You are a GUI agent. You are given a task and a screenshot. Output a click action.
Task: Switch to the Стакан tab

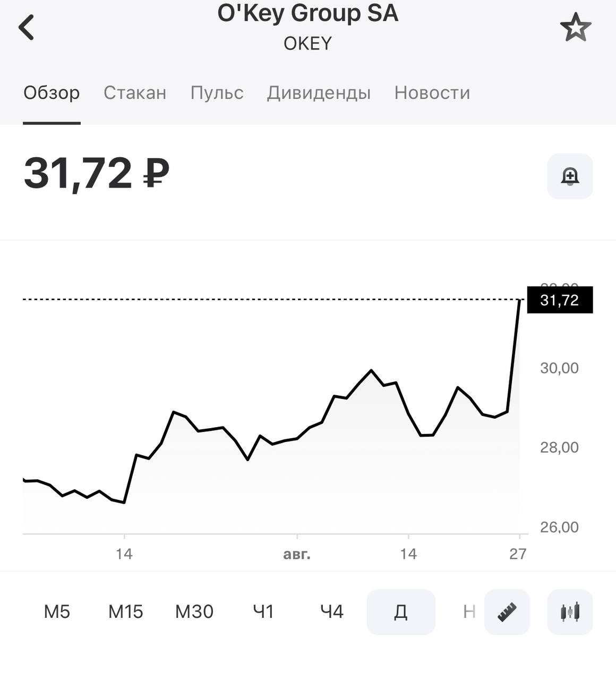pyautogui.click(x=135, y=93)
